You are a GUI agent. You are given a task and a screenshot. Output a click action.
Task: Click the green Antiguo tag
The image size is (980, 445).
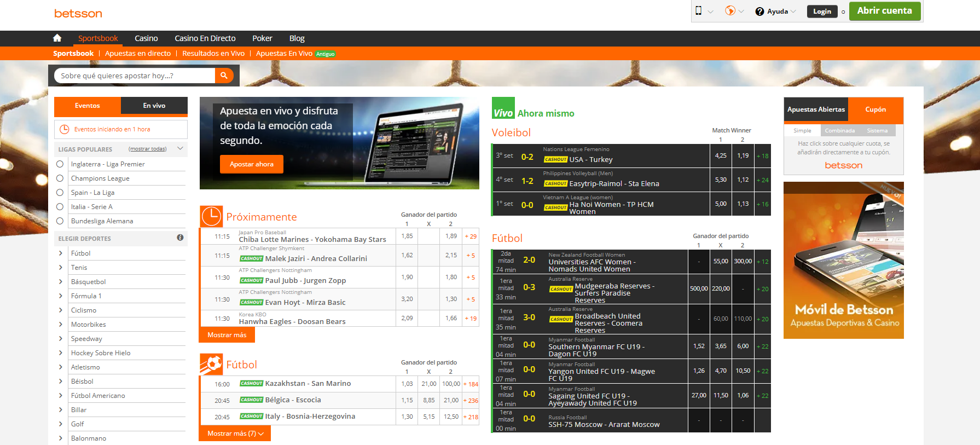(325, 54)
